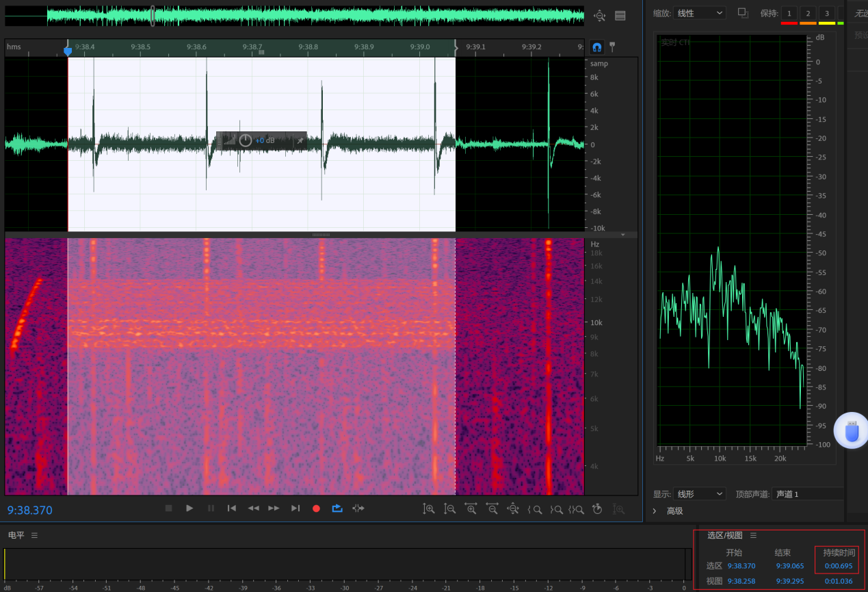
Task: Zoom out full on all axes
Action: (x=513, y=509)
